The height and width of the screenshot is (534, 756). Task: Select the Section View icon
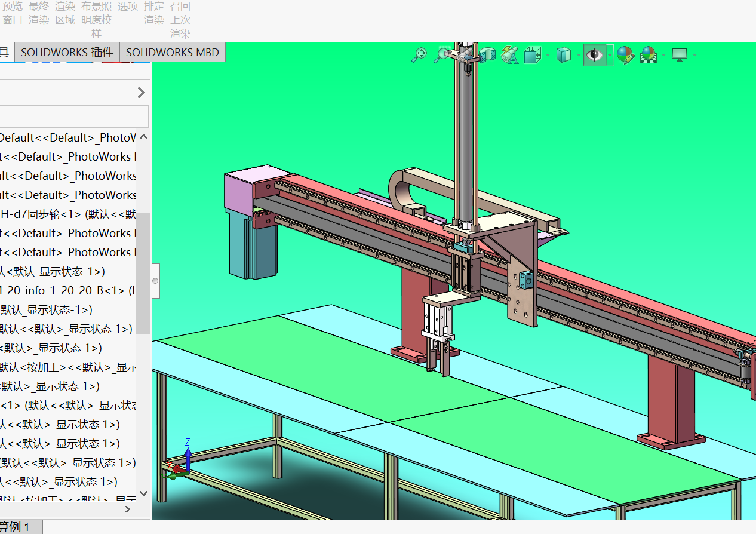[x=488, y=55]
